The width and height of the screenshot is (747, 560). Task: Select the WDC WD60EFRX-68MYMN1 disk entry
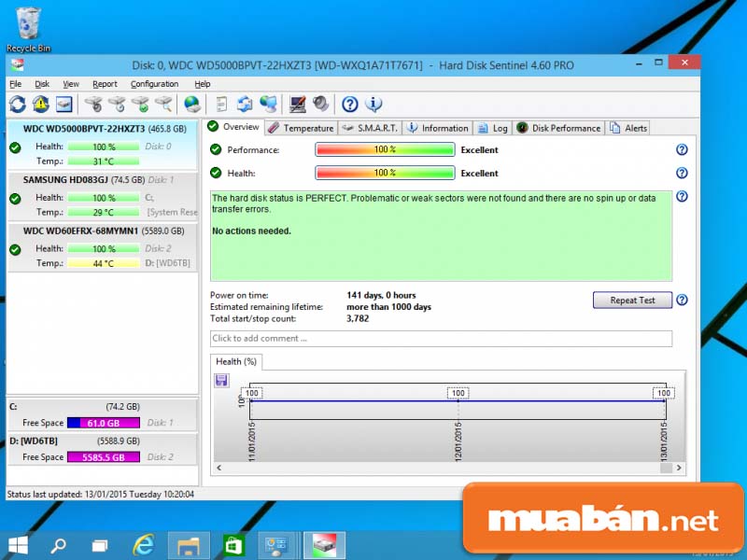[103, 246]
